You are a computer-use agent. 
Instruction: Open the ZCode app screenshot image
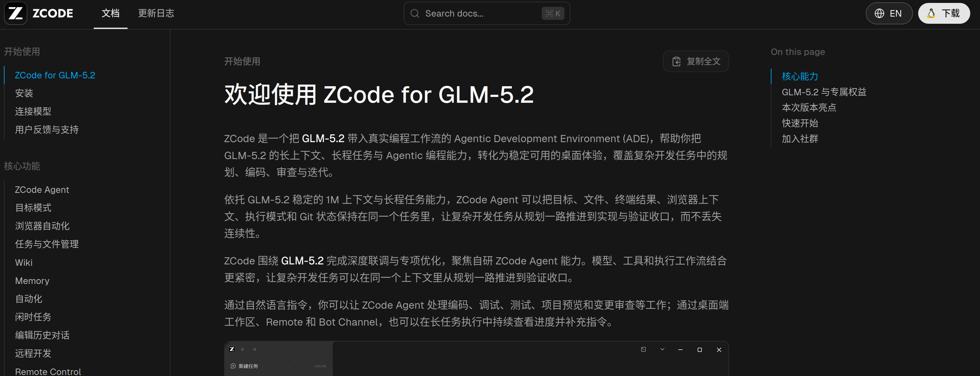476,358
